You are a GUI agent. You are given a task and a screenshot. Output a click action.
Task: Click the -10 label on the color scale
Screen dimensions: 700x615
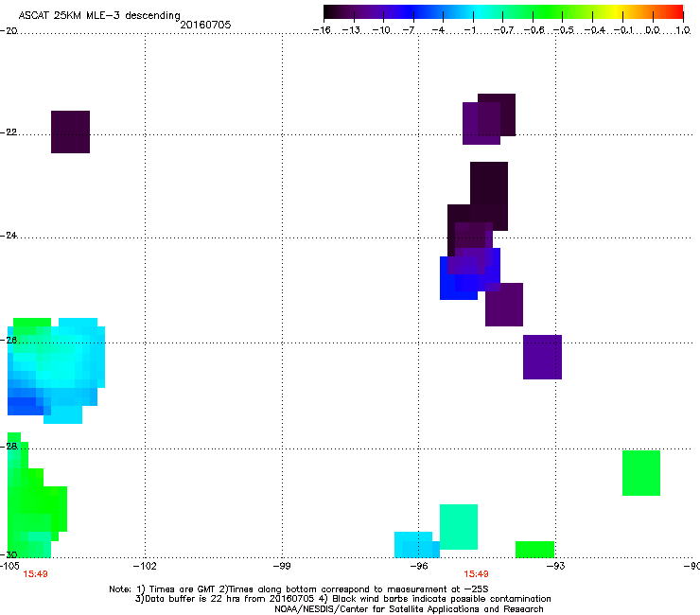381,30
